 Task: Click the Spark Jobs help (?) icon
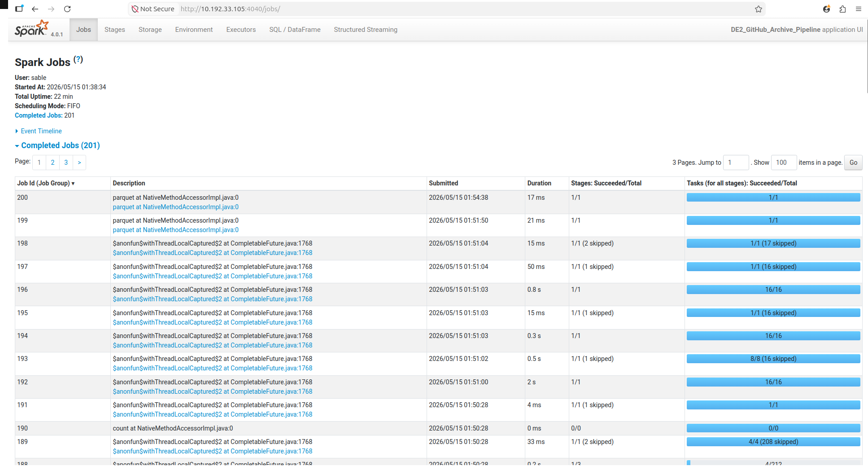[x=79, y=59]
